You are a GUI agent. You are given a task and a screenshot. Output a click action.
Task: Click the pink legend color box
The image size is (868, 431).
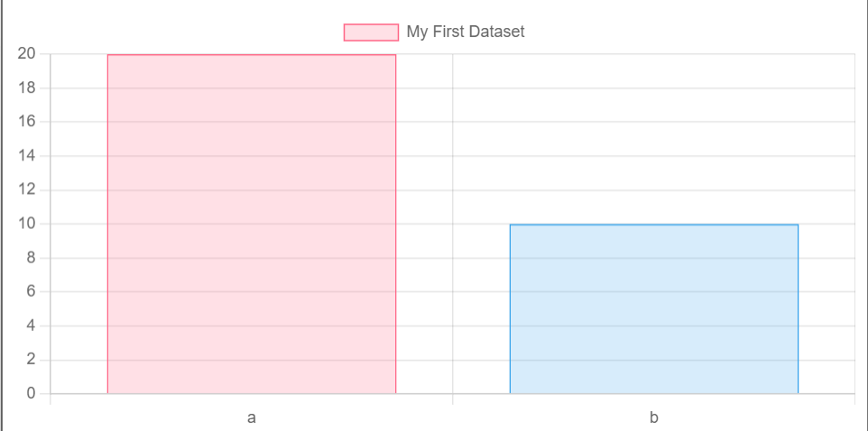(371, 32)
